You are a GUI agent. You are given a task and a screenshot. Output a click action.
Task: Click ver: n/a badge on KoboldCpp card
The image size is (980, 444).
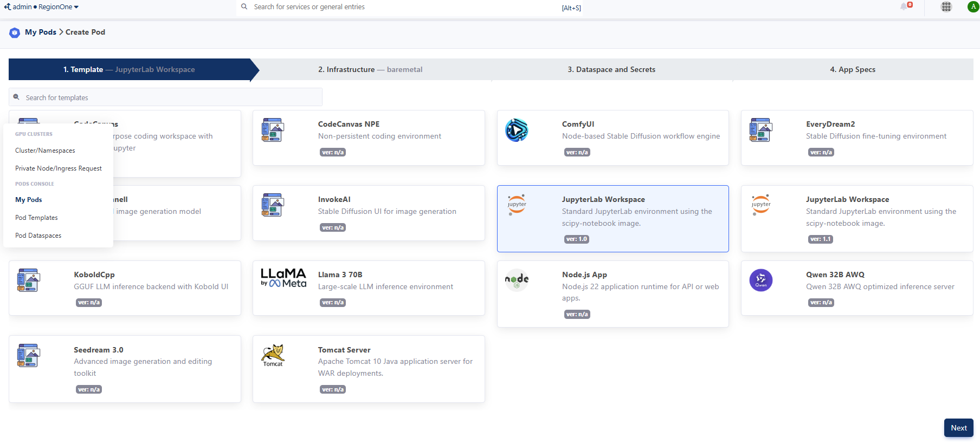89,302
